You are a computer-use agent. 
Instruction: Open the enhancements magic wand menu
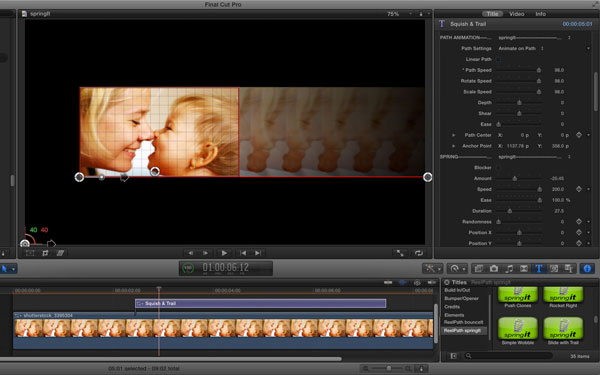432,269
